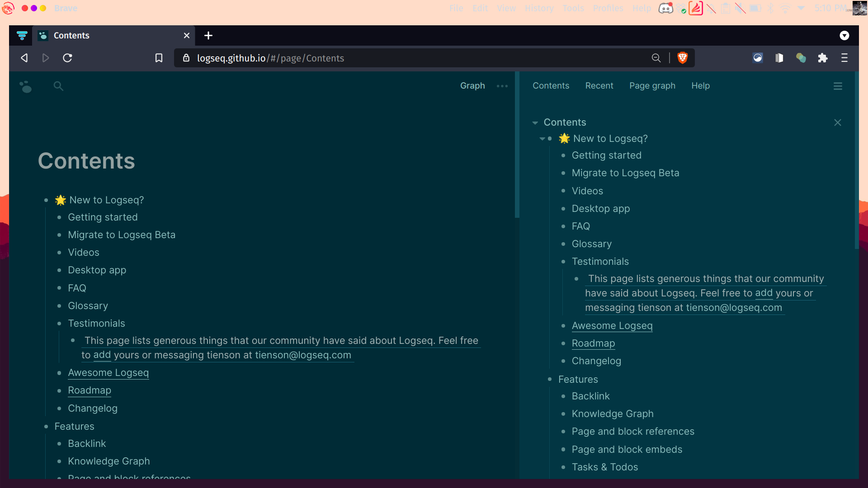
Task: Go forward with browser forward arrow
Action: point(46,58)
